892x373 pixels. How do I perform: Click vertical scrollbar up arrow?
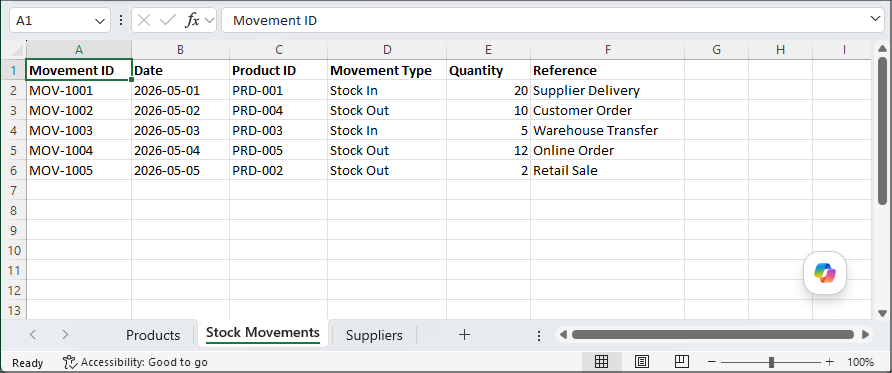pyautogui.click(x=882, y=48)
